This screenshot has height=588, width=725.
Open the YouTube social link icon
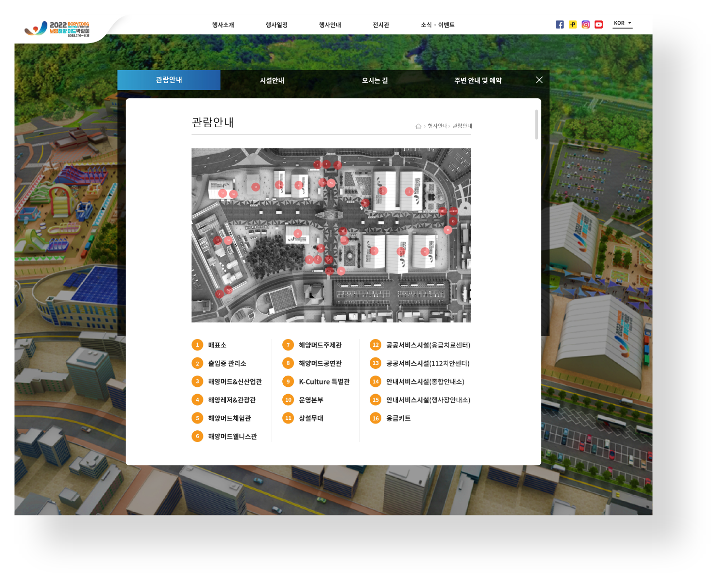point(599,25)
